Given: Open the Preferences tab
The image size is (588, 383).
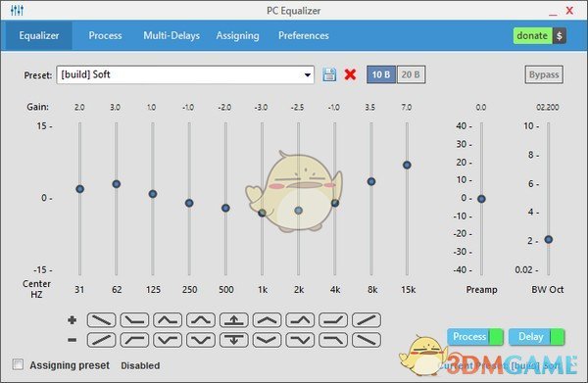Looking at the screenshot, I should coord(304,35).
